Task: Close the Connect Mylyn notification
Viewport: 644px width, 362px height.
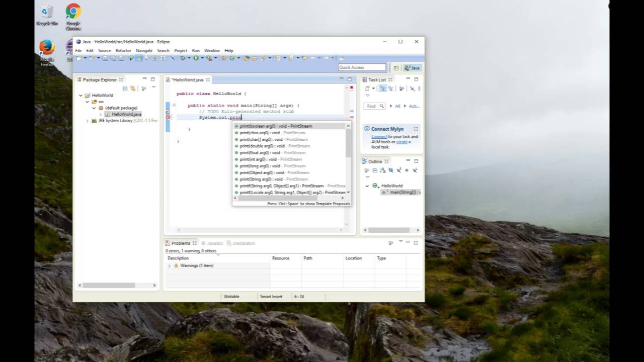Action: tap(416, 129)
